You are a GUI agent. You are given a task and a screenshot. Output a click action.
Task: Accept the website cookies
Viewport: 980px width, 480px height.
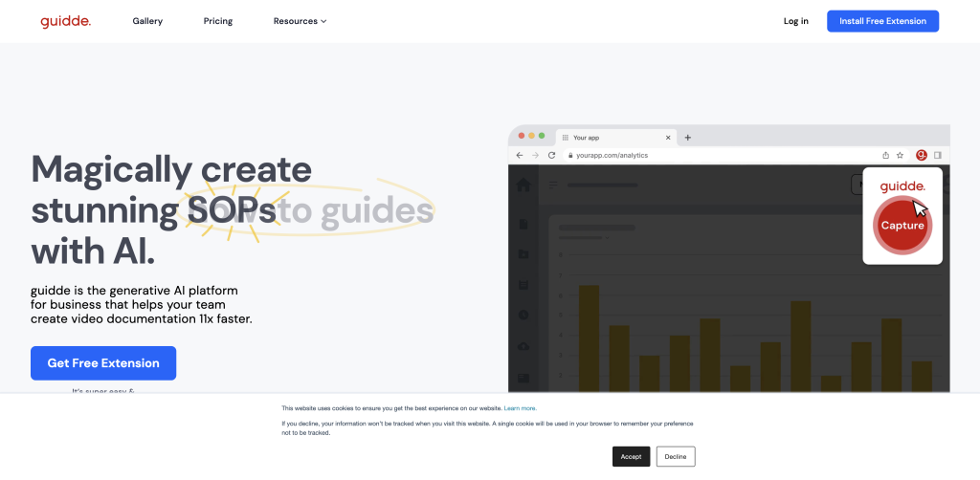point(632,456)
